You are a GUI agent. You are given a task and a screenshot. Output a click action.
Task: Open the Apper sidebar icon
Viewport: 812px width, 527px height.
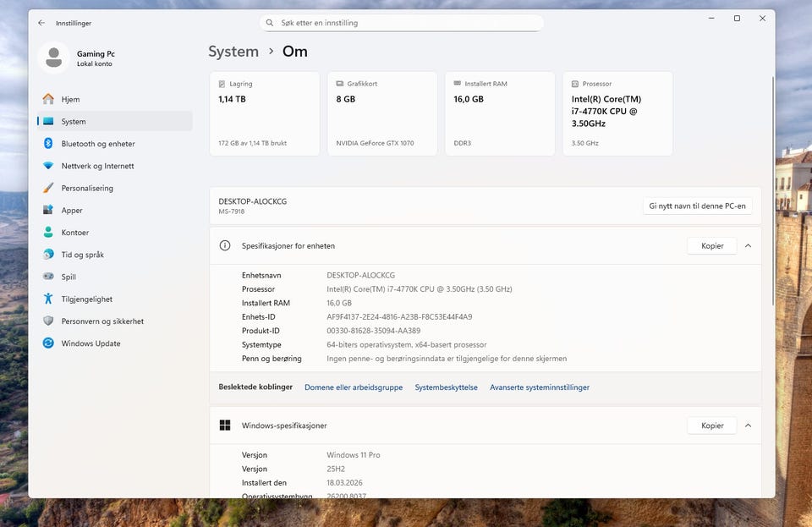(x=48, y=210)
